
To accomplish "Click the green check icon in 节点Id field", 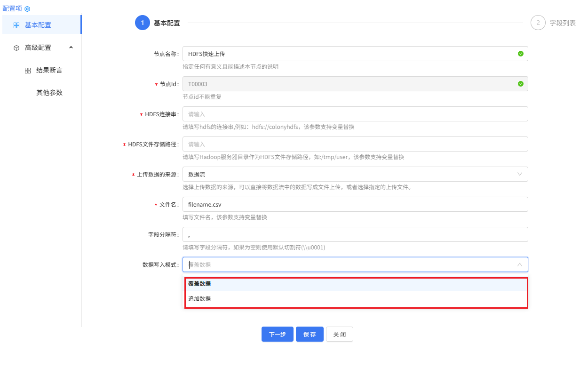I will 520,83.
